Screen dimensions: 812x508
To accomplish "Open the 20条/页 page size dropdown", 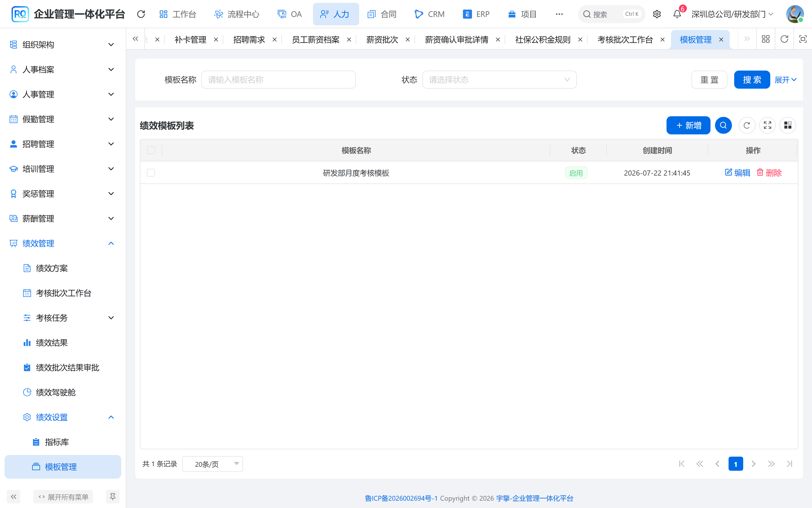I will (212, 464).
